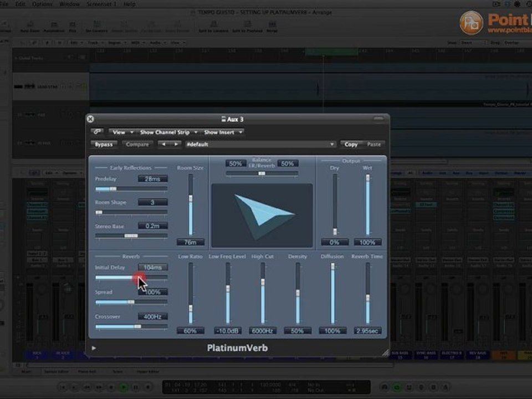The image size is (532, 399).
Task: Click the Split by Locators toolbar icon
Action: tap(213, 27)
